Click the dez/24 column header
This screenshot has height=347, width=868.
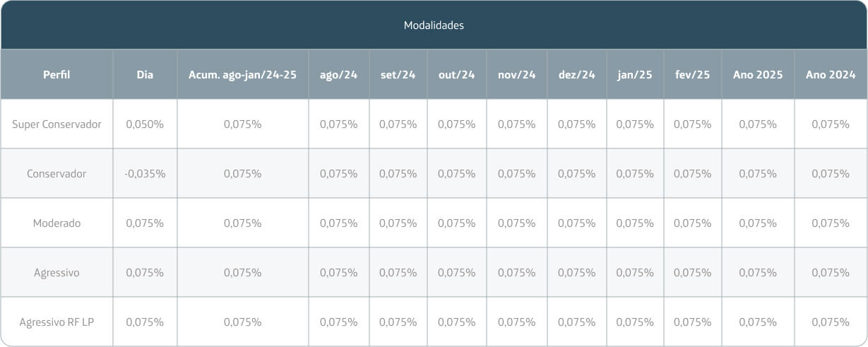[576, 74]
